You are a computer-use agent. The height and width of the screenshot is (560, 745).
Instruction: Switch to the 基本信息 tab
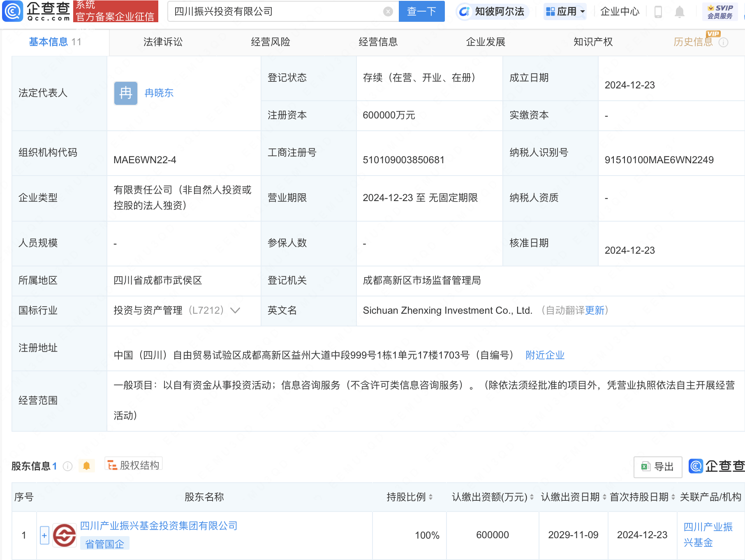[55, 42]
